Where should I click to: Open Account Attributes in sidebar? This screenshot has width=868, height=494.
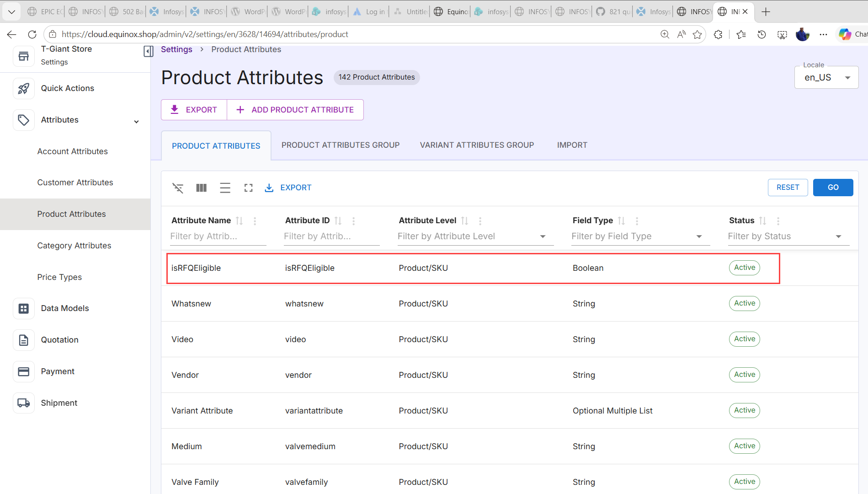pos(73,151)
